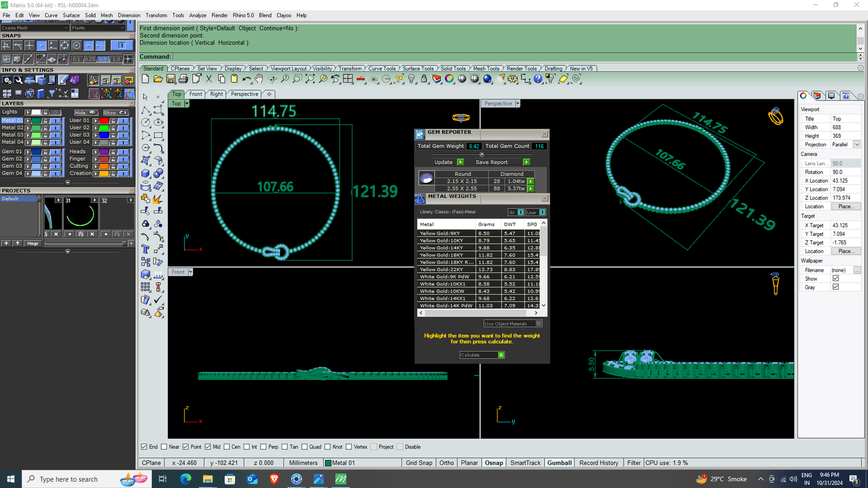
Task: Open the Top viewport title dropdown arrow
Action: point(187,104)
